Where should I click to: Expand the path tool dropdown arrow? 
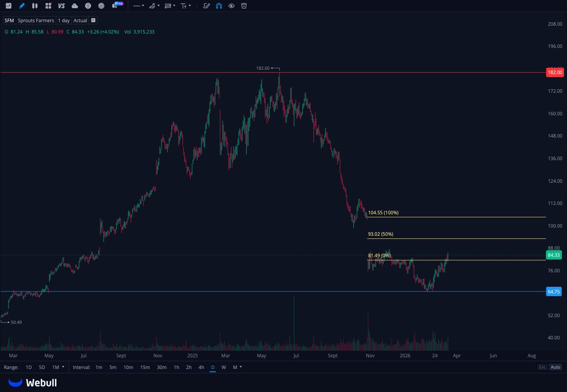tap(158, 6)
